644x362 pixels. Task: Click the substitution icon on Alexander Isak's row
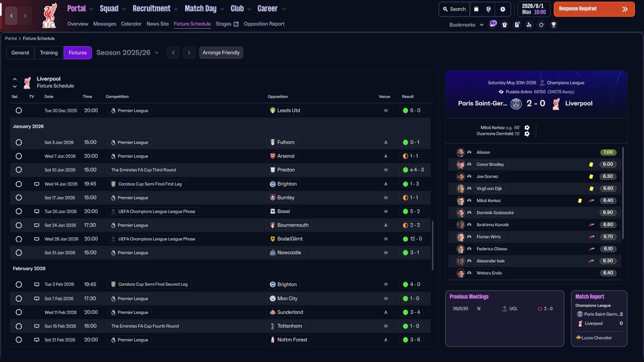click(592, 261)
